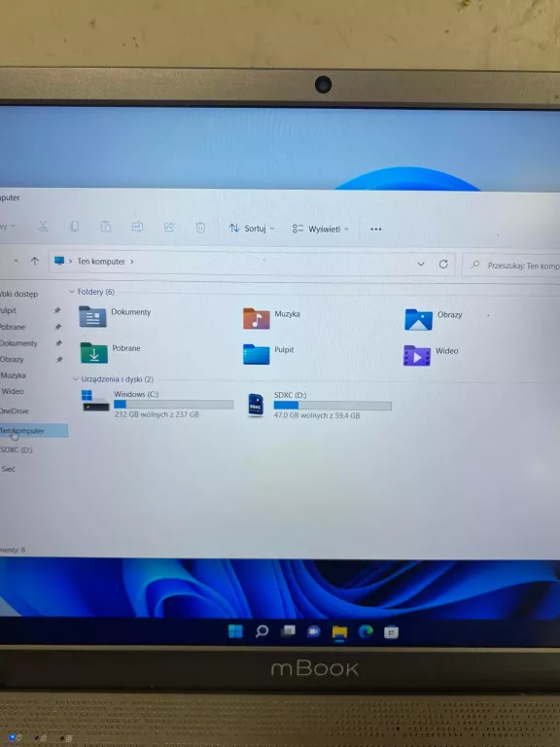The width and height of the screenshot is (560, 747).
Task: Open Microsoft Edge from the taskbar
Action: click(366, 631)
